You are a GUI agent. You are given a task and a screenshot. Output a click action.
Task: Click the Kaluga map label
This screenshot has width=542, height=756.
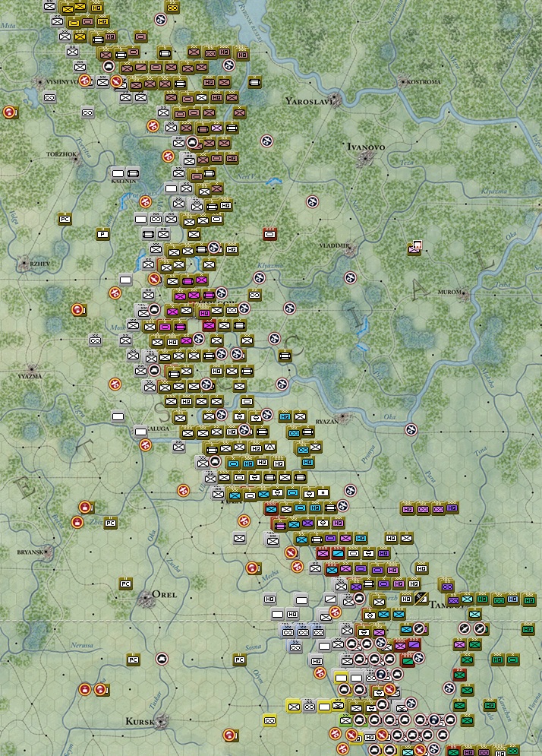coord(158,429)
